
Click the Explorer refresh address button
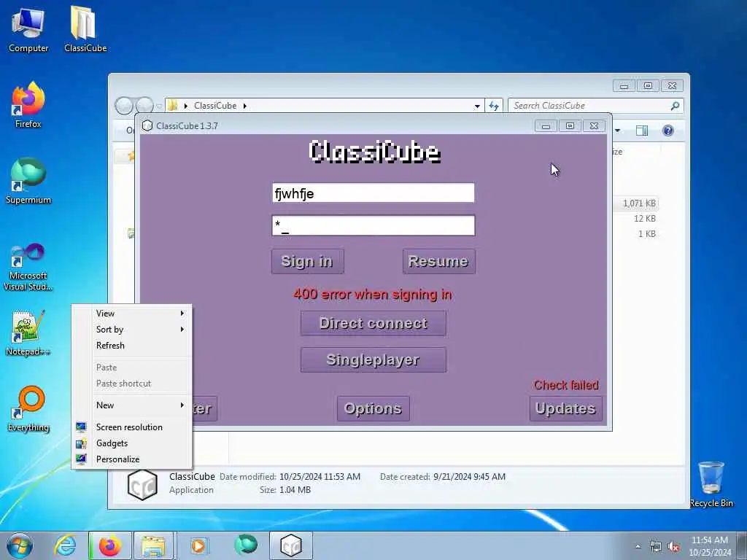tap(494, 106)
